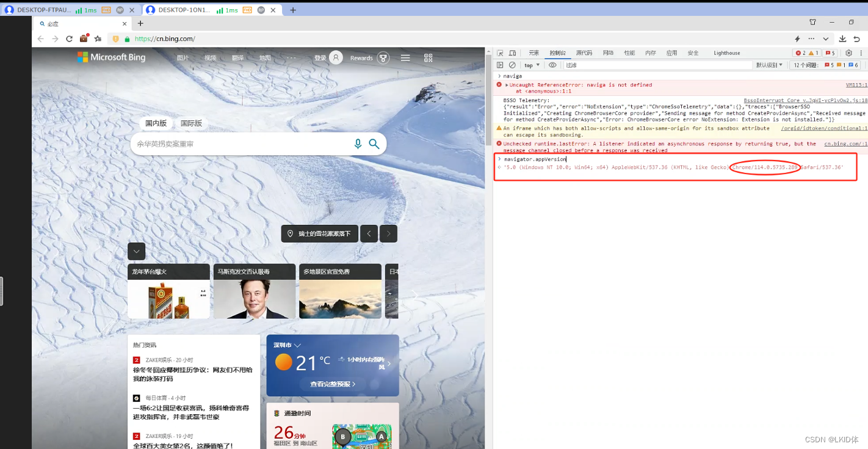
Task: Open the 查看完整预报 weather forecast link
Action: 332,384
